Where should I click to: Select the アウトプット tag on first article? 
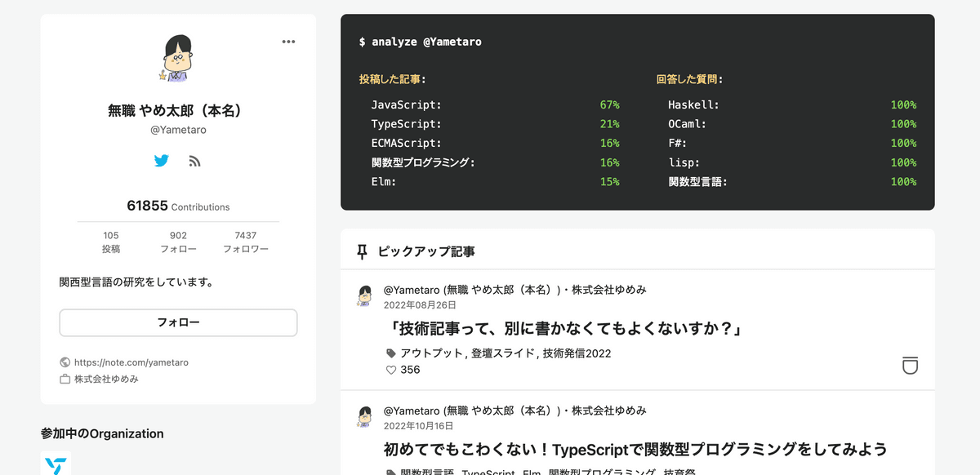pyautogui.click(x=432, y=353)
